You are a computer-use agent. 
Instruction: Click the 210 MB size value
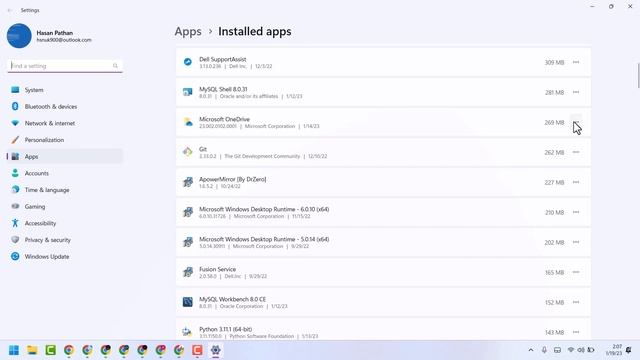[x=554, y=213]
